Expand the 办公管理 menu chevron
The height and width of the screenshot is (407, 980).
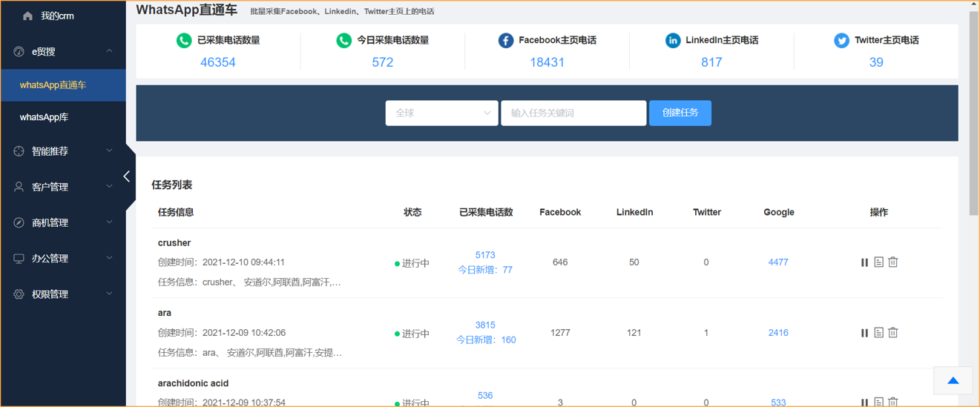[x=109, y=258]
